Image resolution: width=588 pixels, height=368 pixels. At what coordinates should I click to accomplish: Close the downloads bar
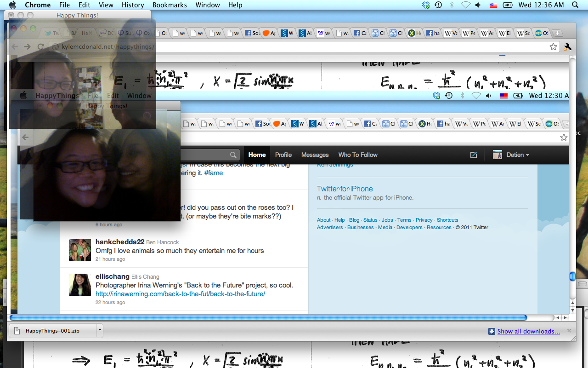(x=569, y=331)
